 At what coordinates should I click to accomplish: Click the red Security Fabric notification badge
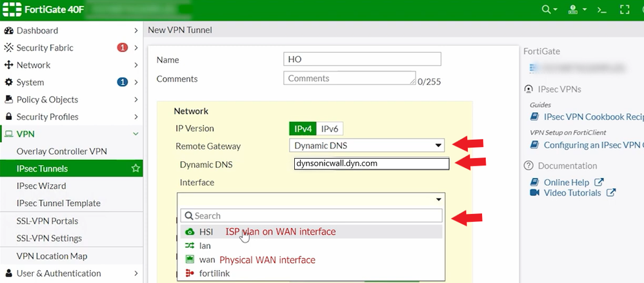(122, 48)
